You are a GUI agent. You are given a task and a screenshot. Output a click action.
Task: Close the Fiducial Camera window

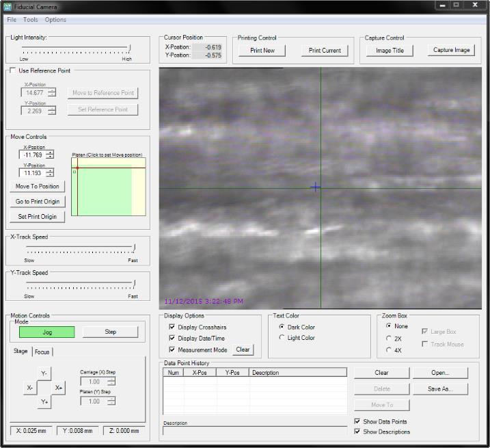click(x=475, y=5)
